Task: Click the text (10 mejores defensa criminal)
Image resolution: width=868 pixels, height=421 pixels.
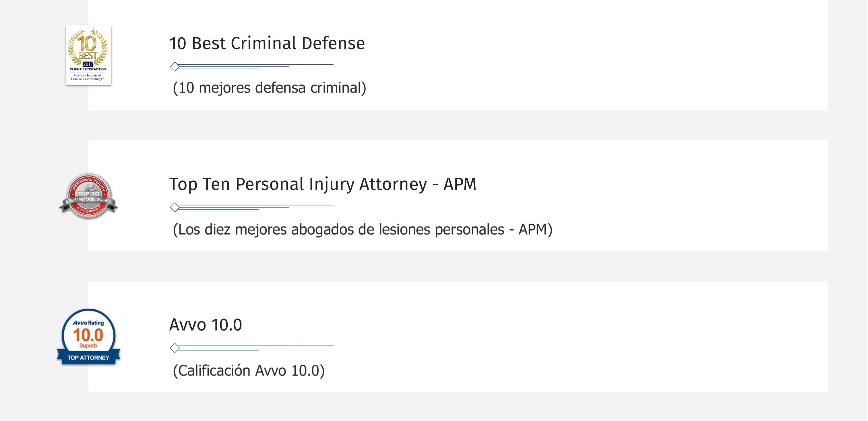Action: pyautogui.click(x=269, y=88)
